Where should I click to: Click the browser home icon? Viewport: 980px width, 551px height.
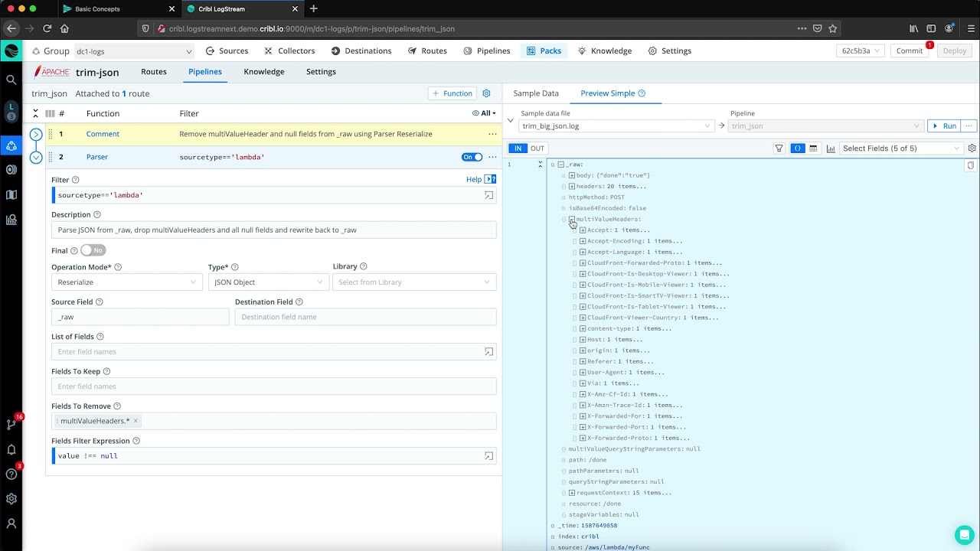(x=64, y=28)
